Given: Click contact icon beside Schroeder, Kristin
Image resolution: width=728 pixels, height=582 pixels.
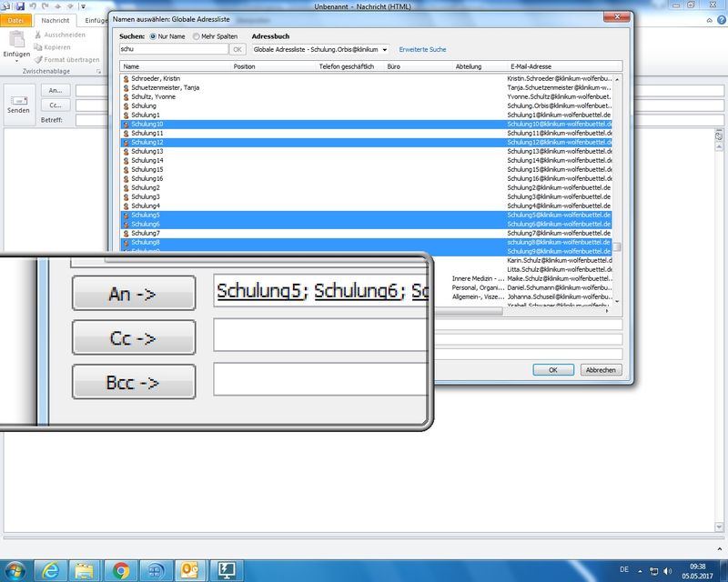Looking at the screenshot, I should [x=126, y=79].
